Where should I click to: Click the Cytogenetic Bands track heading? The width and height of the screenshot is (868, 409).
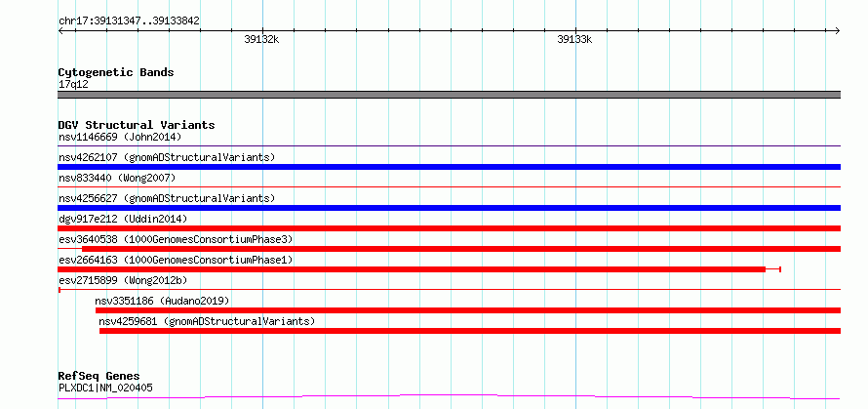click(116, 72)
